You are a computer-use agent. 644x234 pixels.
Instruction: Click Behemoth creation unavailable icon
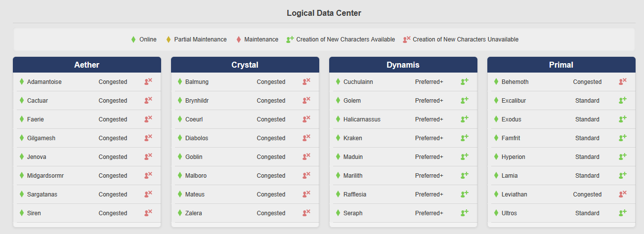[623, 82]
